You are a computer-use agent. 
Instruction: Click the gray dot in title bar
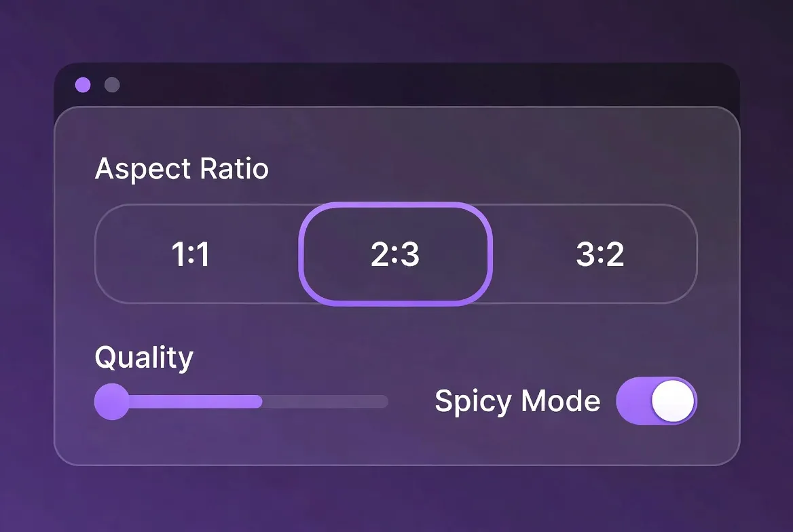(x=112, y=85)
